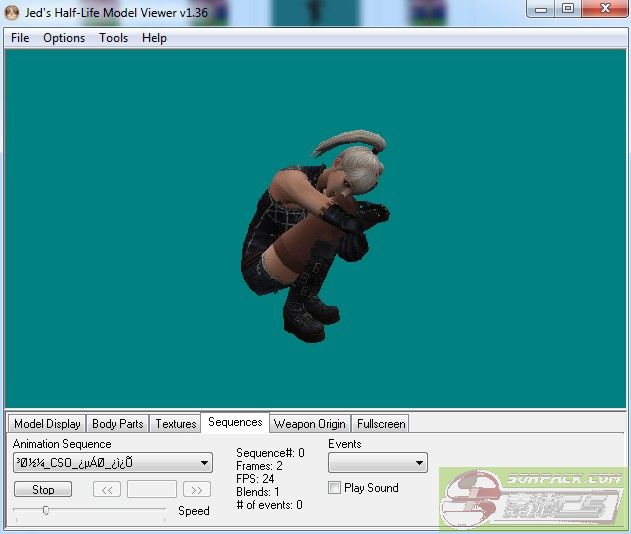Advance one frame with >> button
The image size is (631, 534).
point(197,490)
